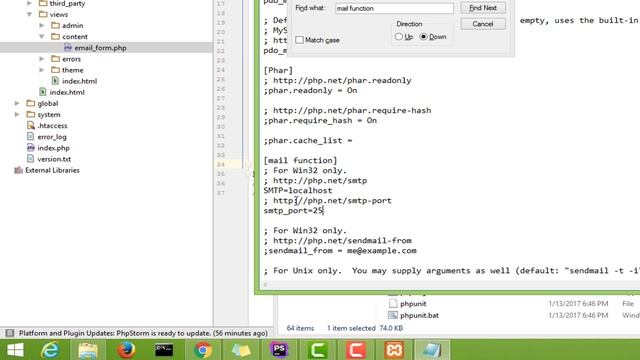Click the email_form.php file icon
Image resolution: width=640 pixels, height=360 pixels.
[x=68, y=48]
